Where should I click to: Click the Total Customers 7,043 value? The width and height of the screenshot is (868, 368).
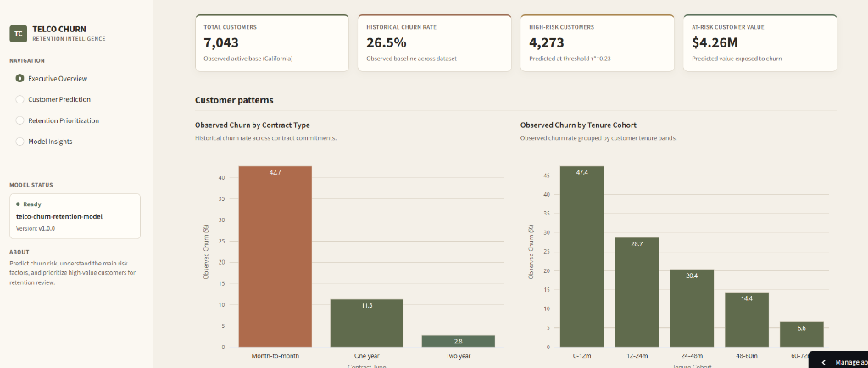click(x=221, y=42)
